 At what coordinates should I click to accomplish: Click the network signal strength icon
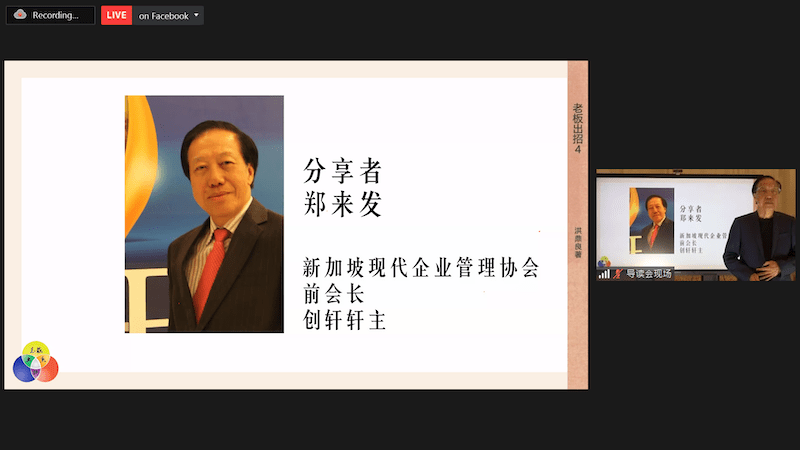[604, 273]
